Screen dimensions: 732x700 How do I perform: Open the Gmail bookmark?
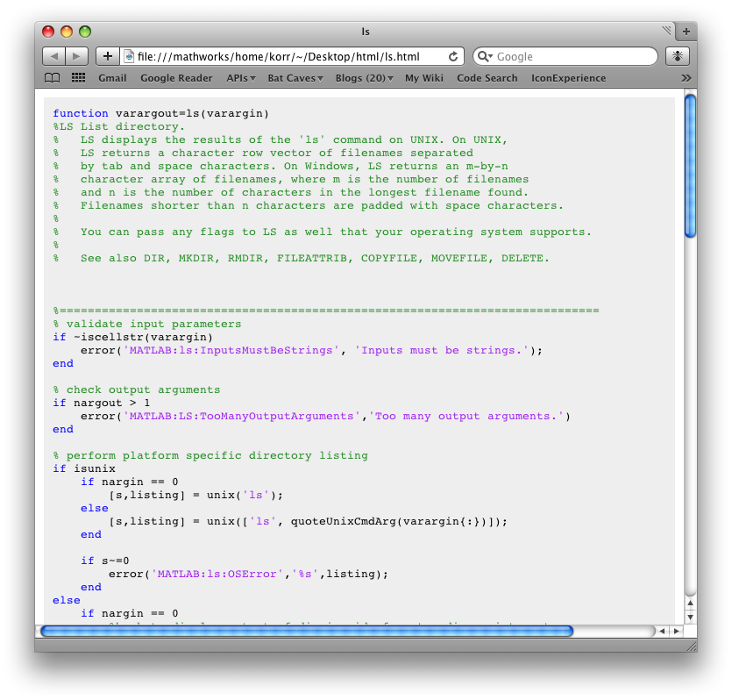tap(112, 78)
